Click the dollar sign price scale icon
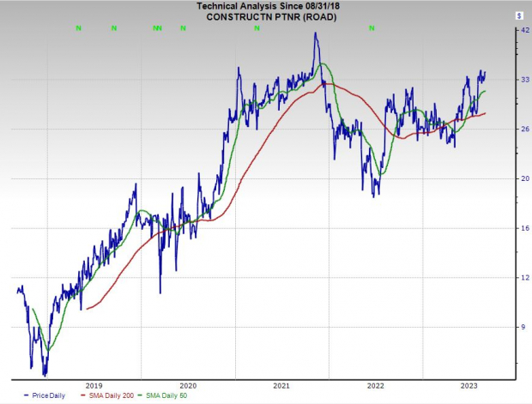 [x=520, y=15]
